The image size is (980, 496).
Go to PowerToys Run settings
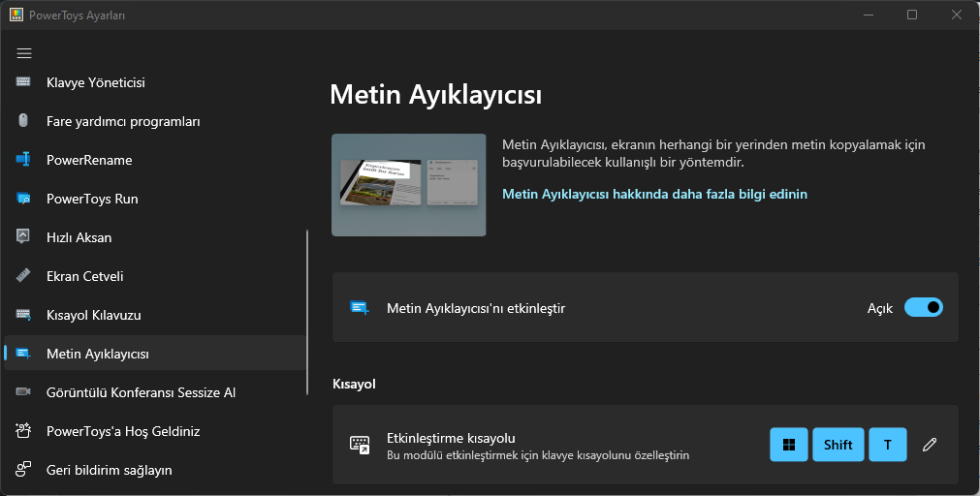[155, 199]
